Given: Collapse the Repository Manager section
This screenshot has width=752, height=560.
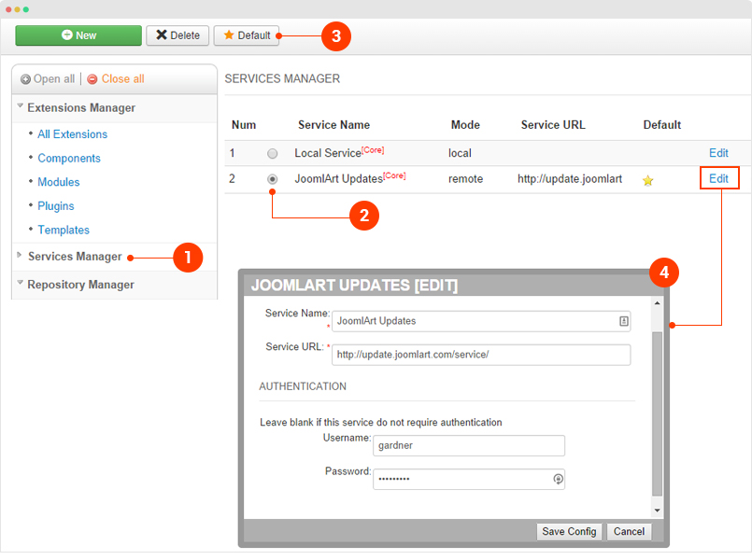Looking at the screenshot, I should [x=21, y=282].
